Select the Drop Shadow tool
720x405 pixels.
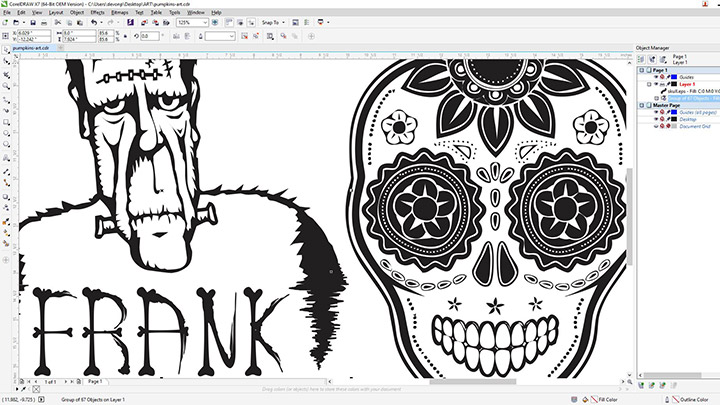point(6,197)
